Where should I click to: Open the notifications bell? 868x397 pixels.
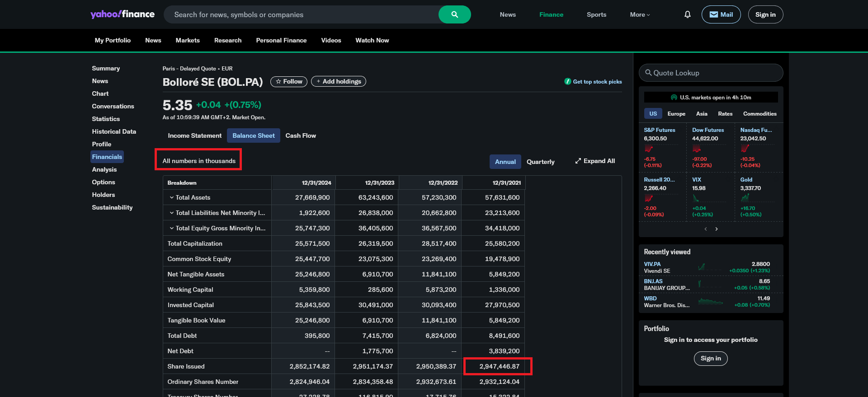[687, 14]
